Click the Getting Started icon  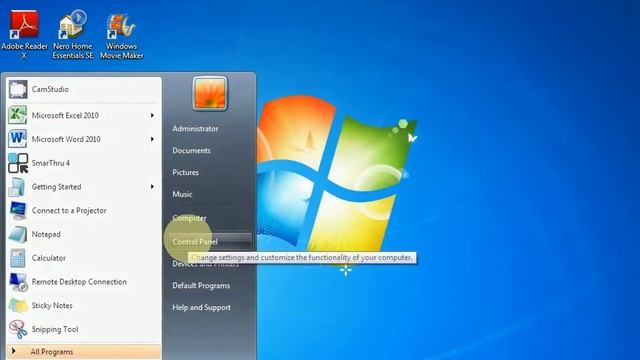(x=18, y=187)
